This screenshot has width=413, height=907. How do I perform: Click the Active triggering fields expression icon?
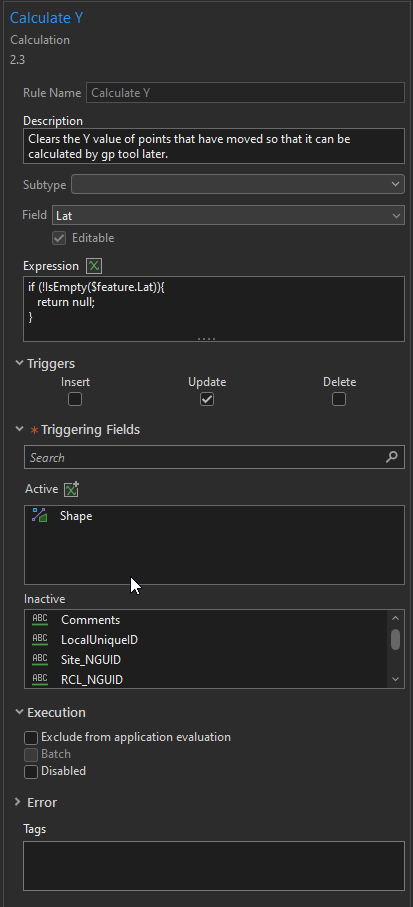coord(71,489)
